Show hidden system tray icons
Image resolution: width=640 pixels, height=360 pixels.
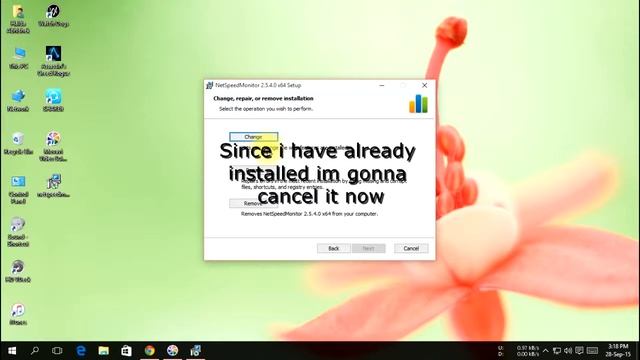click(546, 351)
